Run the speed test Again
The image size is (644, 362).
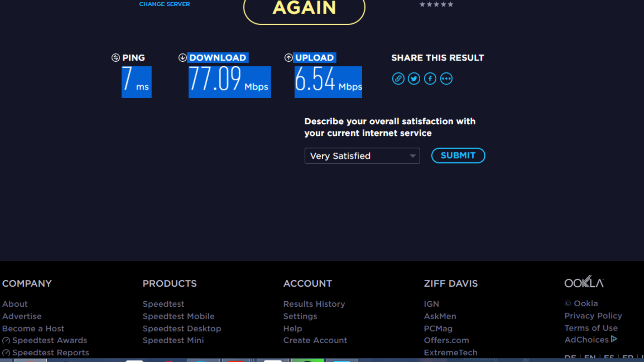coord(304,9)
